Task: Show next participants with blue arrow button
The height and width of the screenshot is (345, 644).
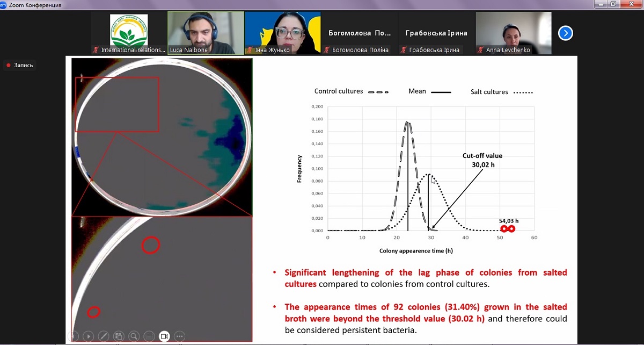Action: tap(565, 33)
